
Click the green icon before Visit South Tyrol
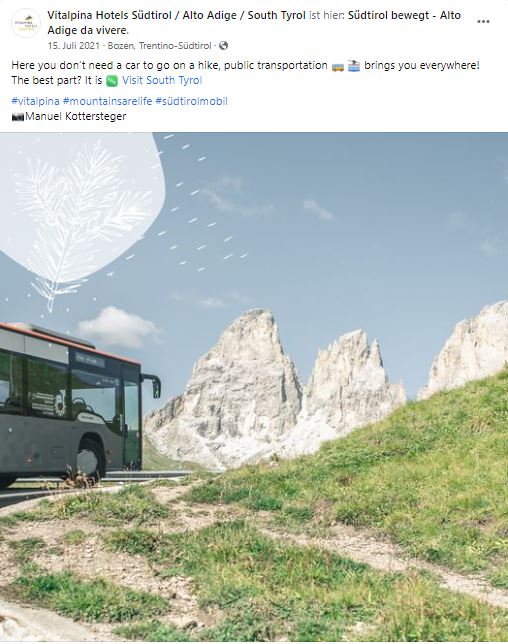tap(112, 81)
